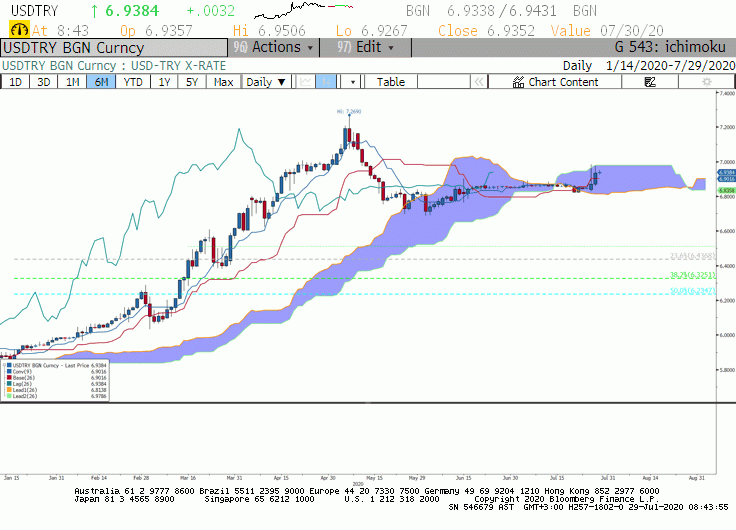The image size is (736, 530).
Task: Expand the Actions menu
Action: pyautogui.click(x=273, y=47)
